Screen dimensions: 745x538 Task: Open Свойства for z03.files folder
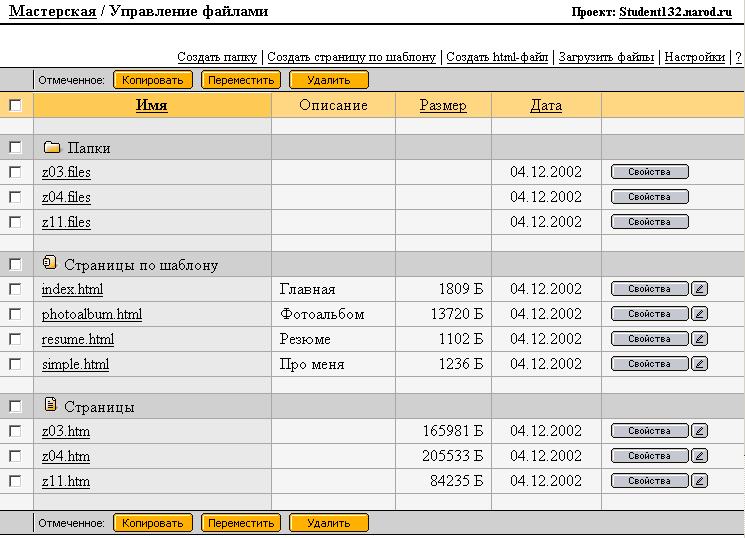(649, 172)
